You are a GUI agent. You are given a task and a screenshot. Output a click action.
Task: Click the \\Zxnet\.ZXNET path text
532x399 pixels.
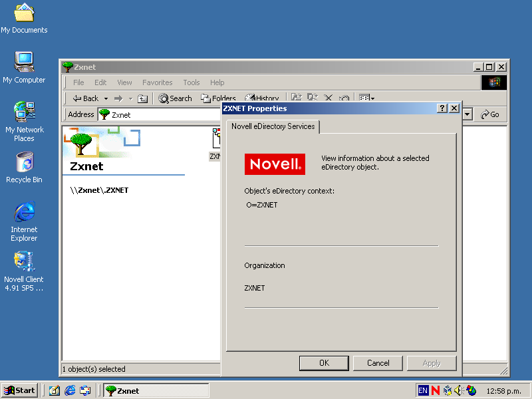coord(99,190)
